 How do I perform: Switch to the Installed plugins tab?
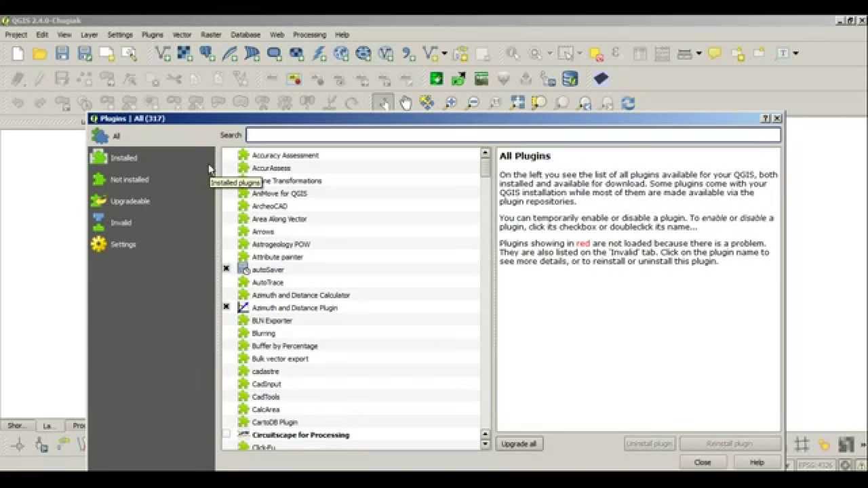point(152,158)
